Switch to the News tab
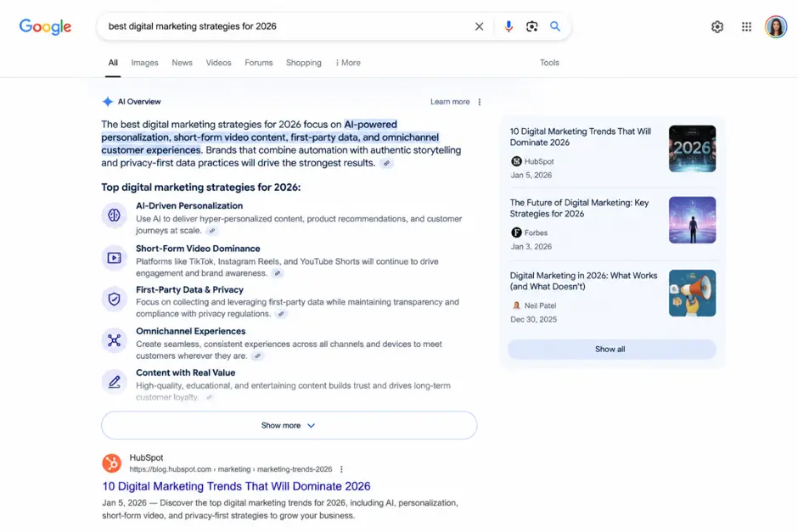Image resolution: width=798 pixels, height=532 pixels. [183, 63]
